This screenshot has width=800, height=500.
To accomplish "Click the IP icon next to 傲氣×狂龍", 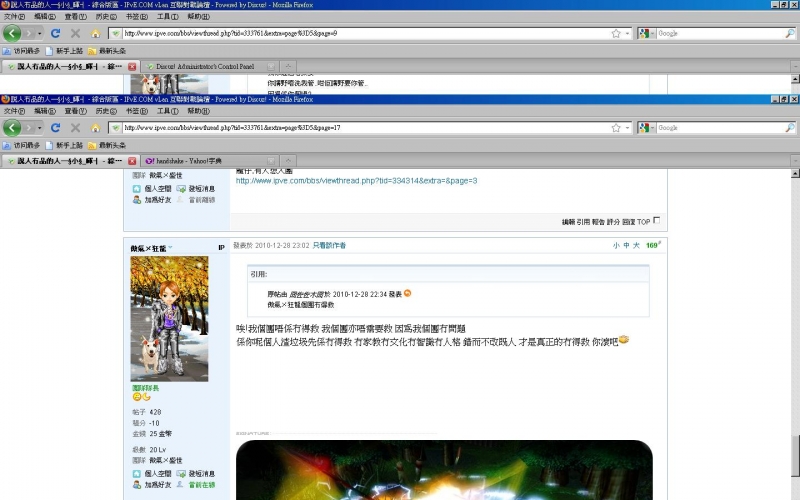I will point(221,247).
